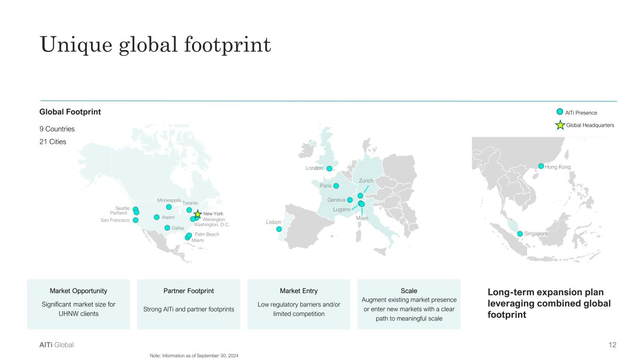Select the "Wilmington" city label
This screenshot has width=644, height=362.
[214, 220]
